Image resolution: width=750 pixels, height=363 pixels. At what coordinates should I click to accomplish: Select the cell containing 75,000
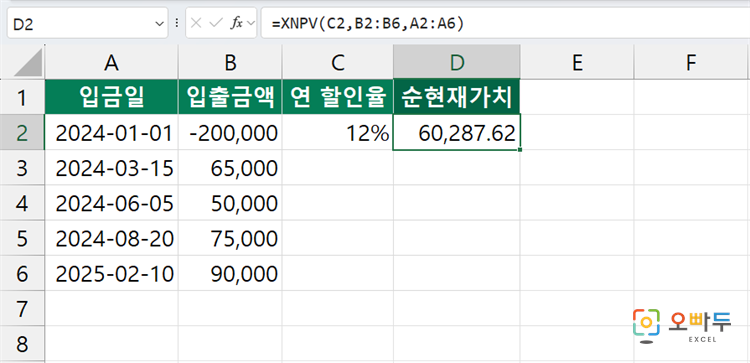[x=231, y=238]
